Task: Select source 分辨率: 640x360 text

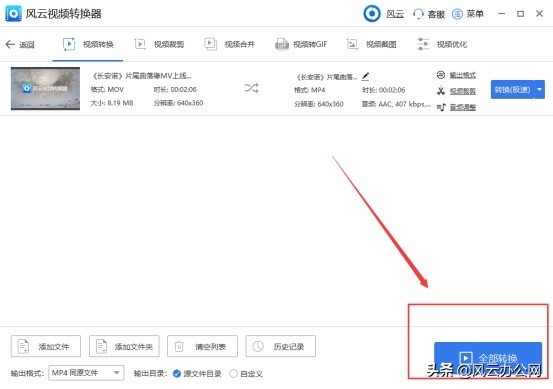Action: 178,103
